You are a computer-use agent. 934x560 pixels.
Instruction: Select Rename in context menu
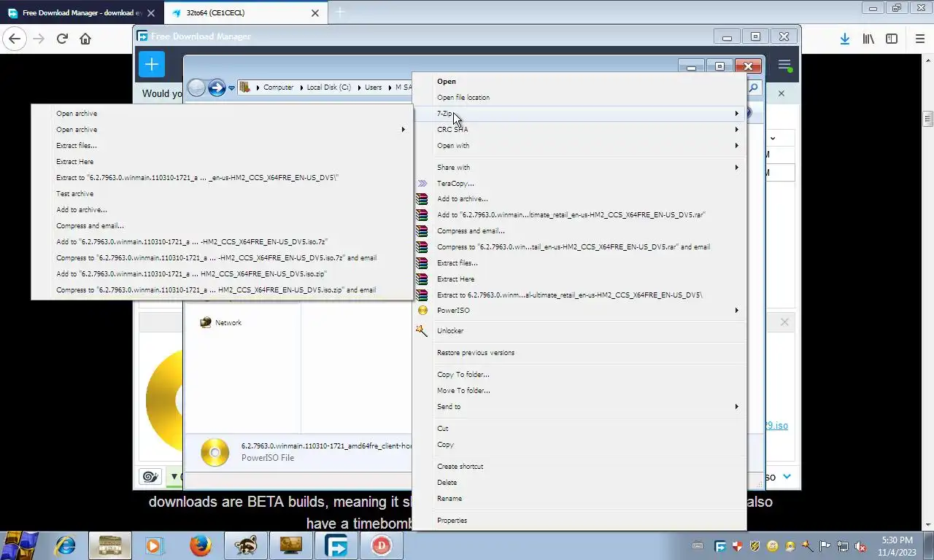pos(449,498)
